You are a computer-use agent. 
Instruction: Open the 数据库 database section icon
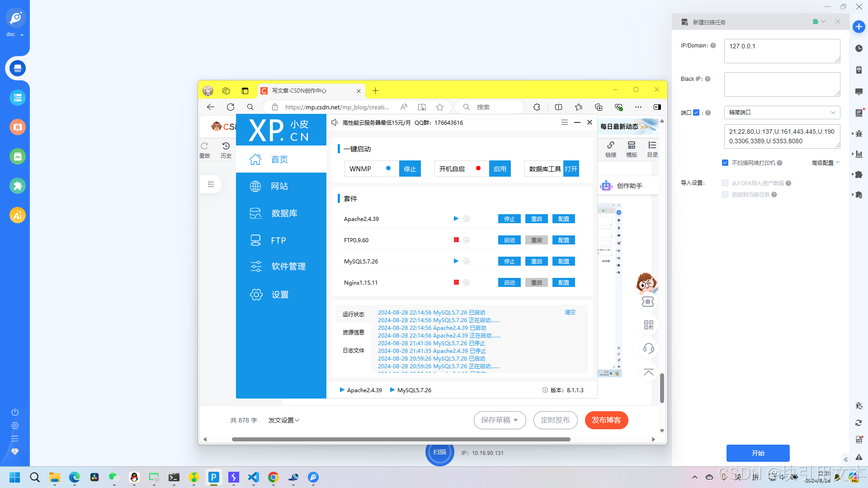pyautogui.click(x=255, y=213)
